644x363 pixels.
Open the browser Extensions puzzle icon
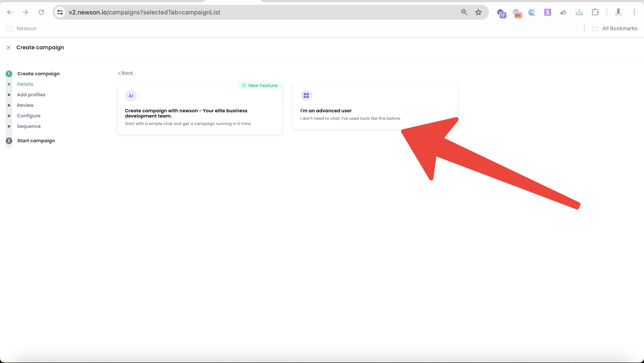(x=595, y=12)
